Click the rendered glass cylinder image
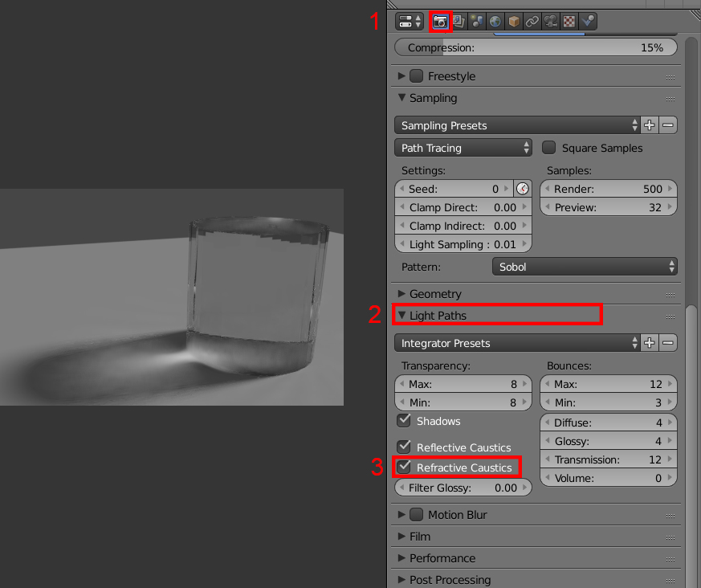This screenshot has height=588, width=701. 172,297
